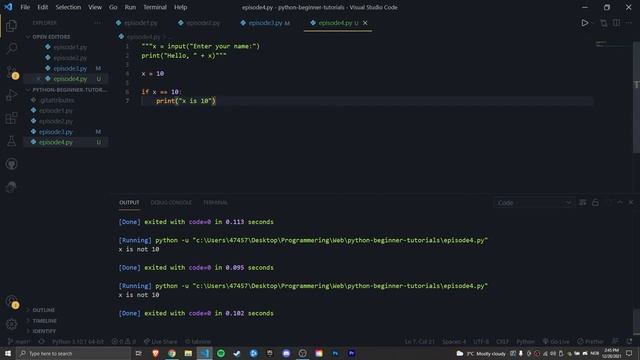
Task: Open the editor More Actions ellipsis
Action: pos(629,23)
